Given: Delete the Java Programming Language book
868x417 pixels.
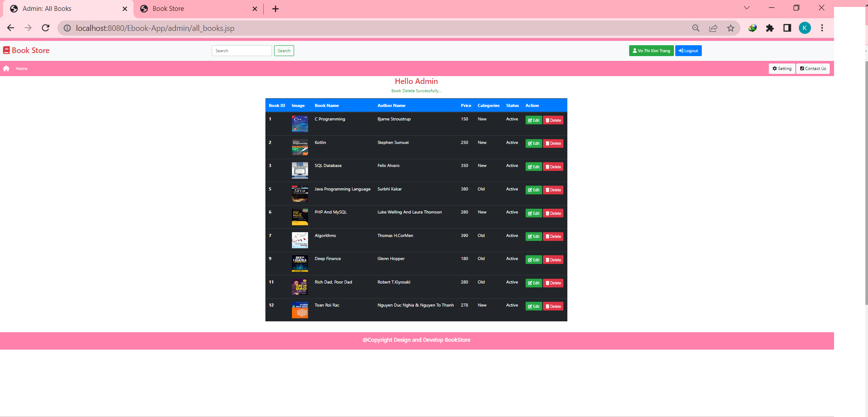Looking at the screenshot, I should (553, 190).
